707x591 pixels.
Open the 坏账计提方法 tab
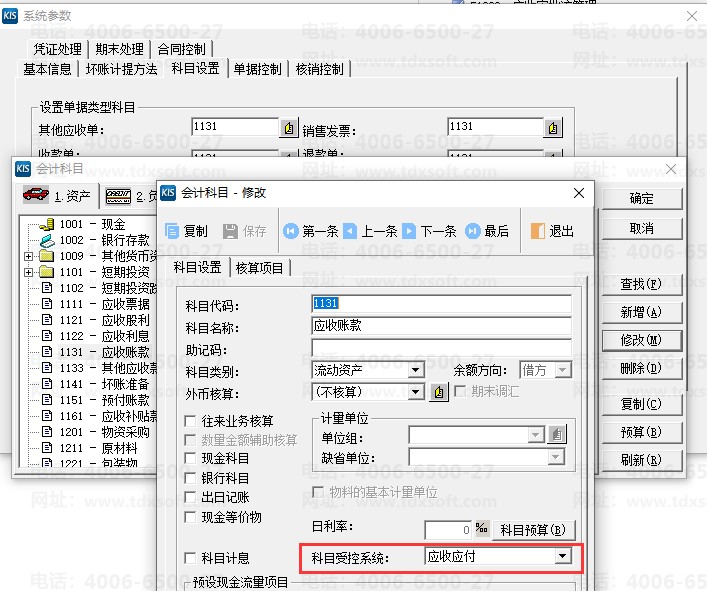[122, 69]
